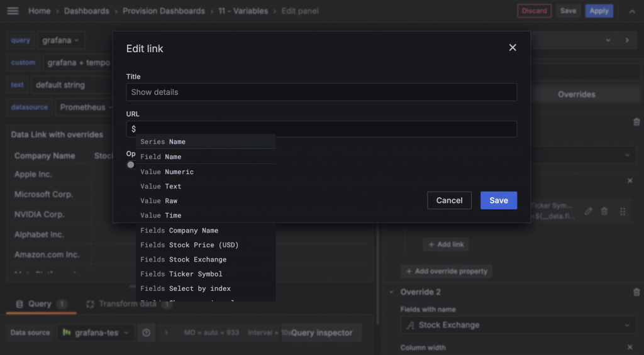Image resolution: width=644 pixels, height=355 pixels.
Task: Click the Microsoft Corp. table cell
Action: pos(43,195)
